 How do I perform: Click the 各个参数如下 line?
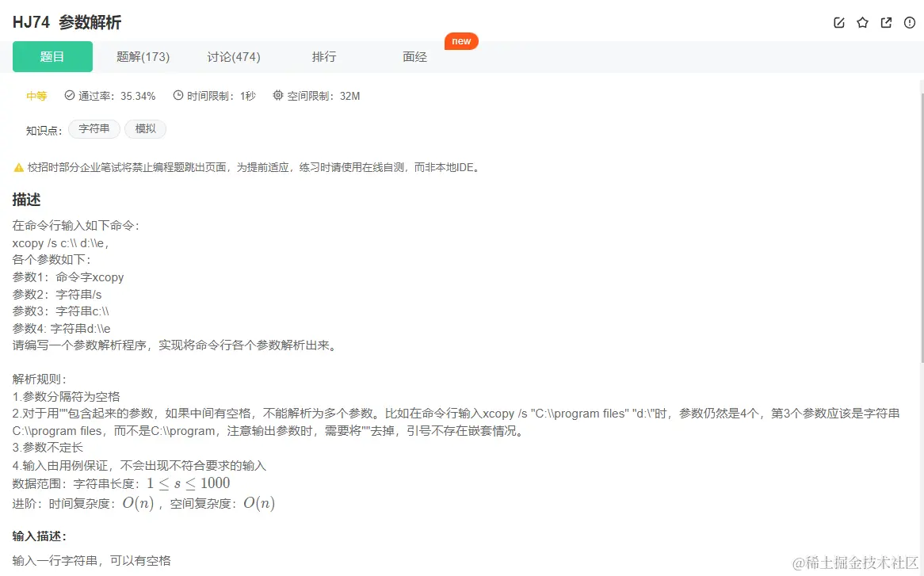click(52, 260)
